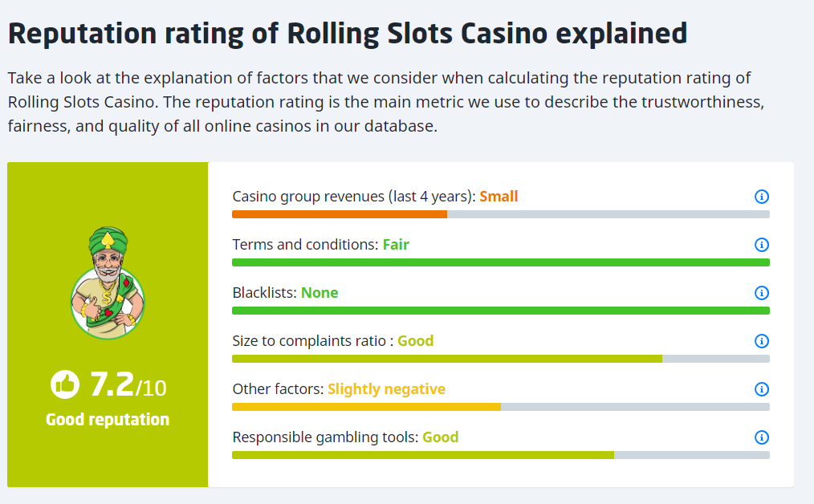Show info for Size to complaints ratio
The width and height of the screenshot is (814, 504).
(x=762, y=341)
